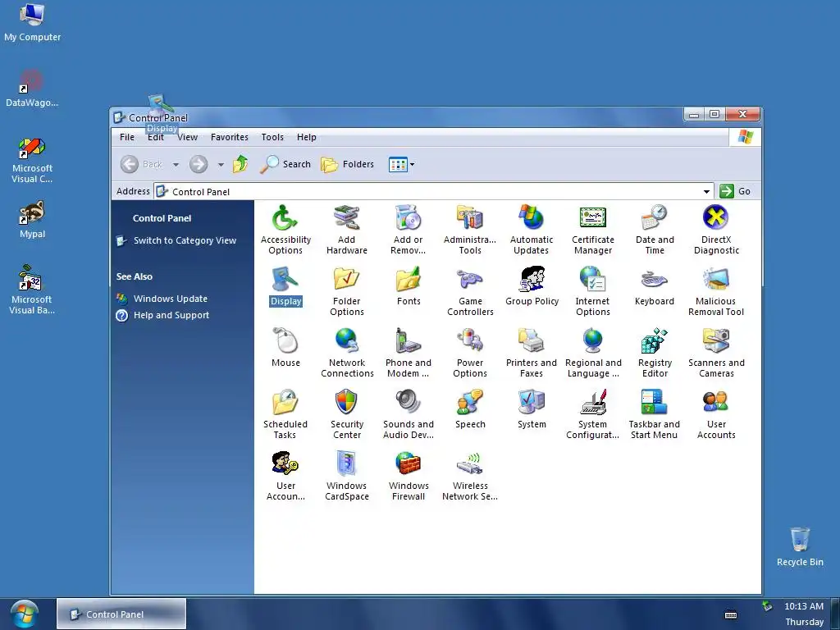This screenshot has height=630, width=840.
Task: Open Folder Options icon
Action: 347,291
